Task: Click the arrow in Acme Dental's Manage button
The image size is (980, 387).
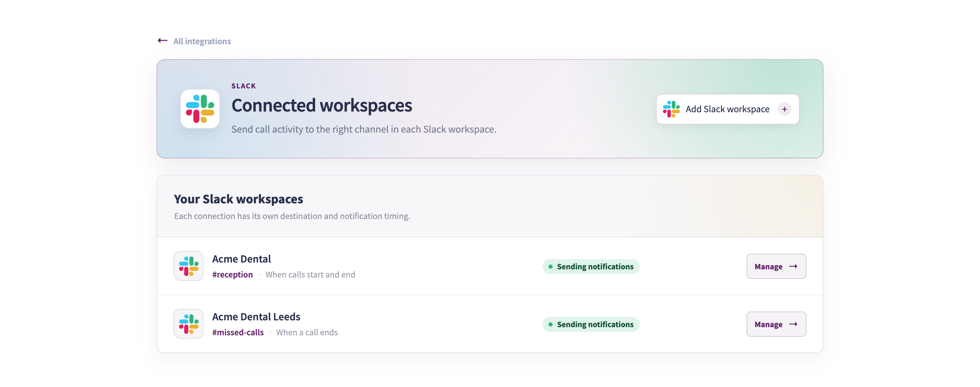Action: pyautogui.click(x=793, y=266)
